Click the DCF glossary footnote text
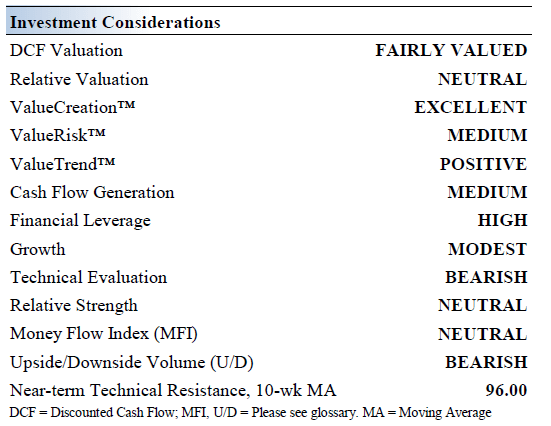Image resolution: width=551 pixels, height=426 pixels. pos(250,413)
